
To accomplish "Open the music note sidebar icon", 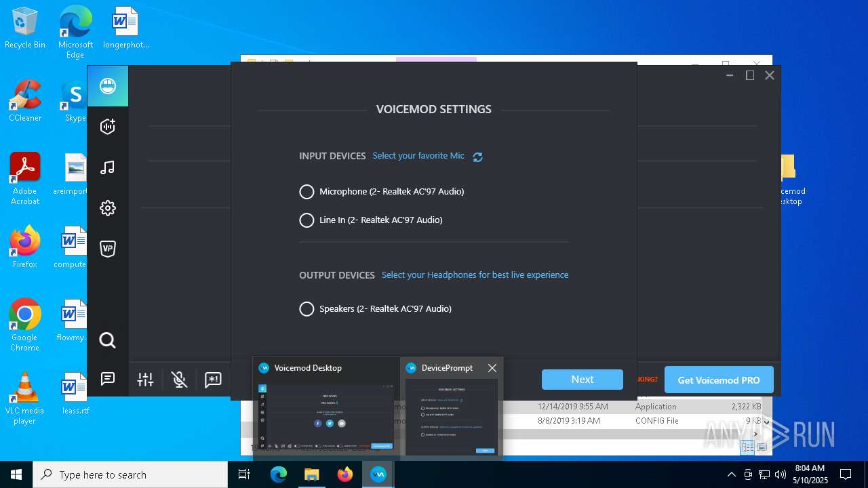I will (x=108, y=167).
